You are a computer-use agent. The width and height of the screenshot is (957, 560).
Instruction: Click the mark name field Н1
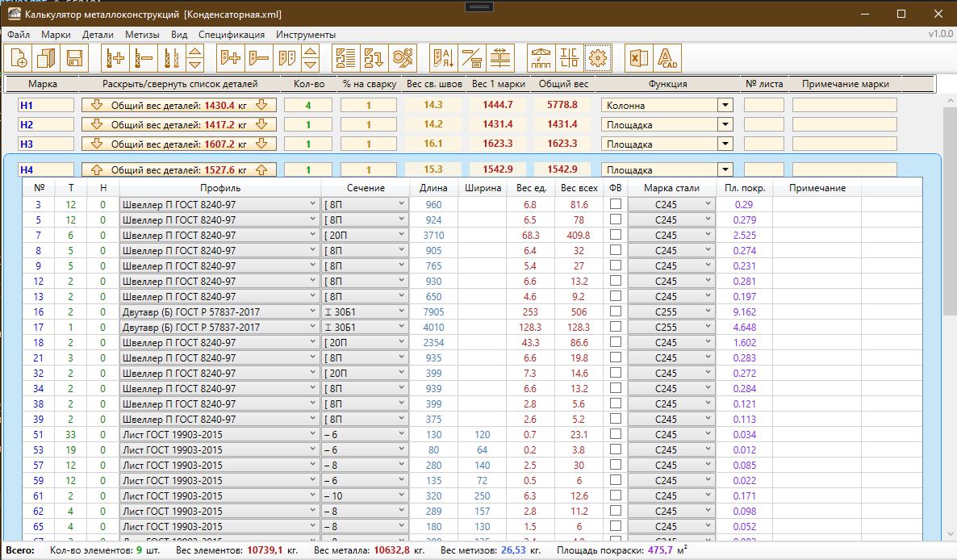[x=46, y=106]
